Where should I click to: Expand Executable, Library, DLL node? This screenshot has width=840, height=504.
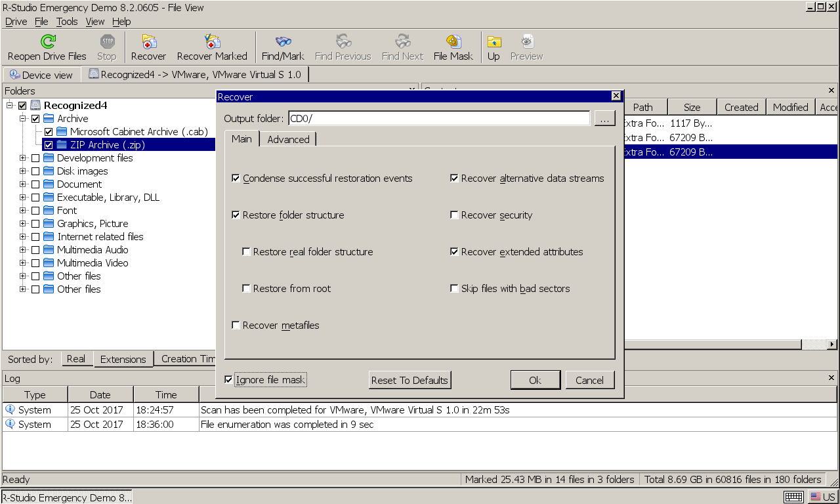click(24, 198)
